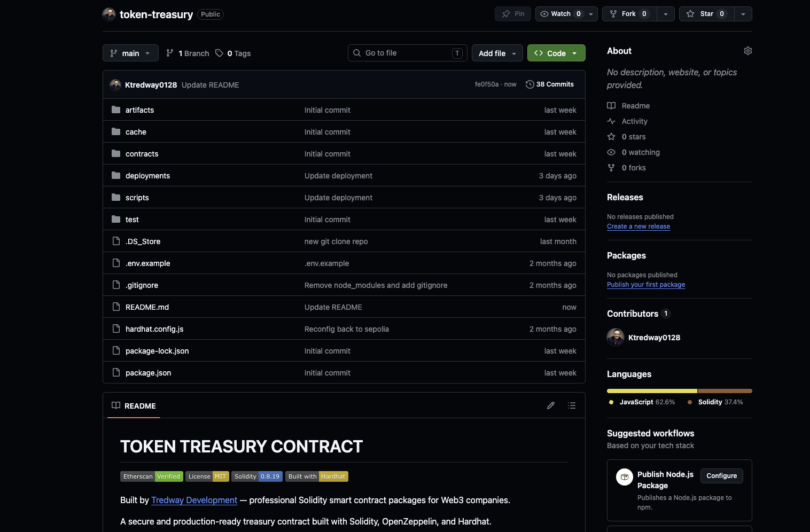
Task: Click Configure for Publish Node.js Package
Action: (721, 476)
